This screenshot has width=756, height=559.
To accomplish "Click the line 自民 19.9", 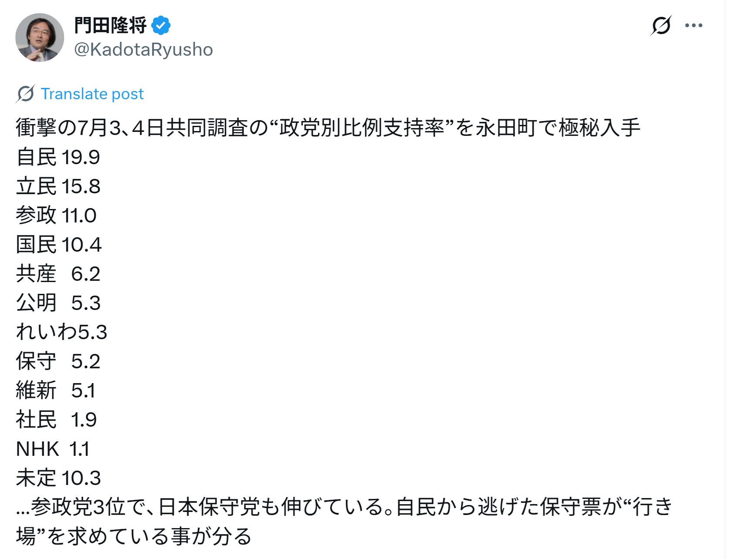I will pos(58,157).
